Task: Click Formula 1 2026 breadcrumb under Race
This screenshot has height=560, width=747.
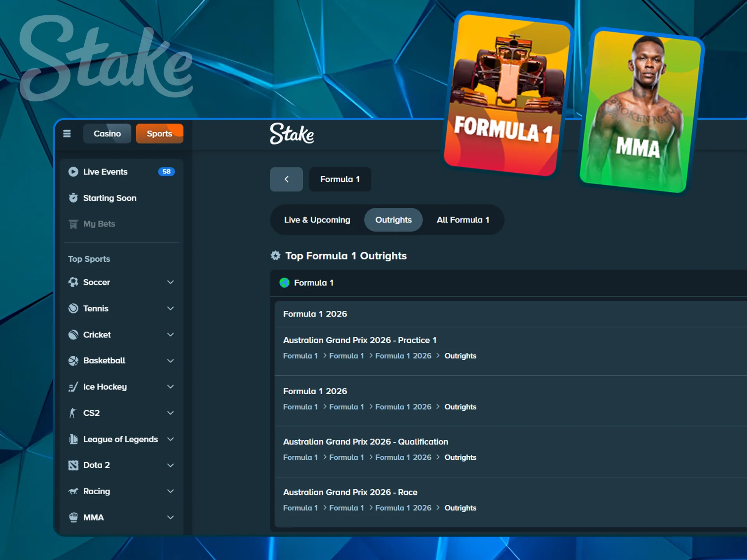Action: (x=403, y=508)
